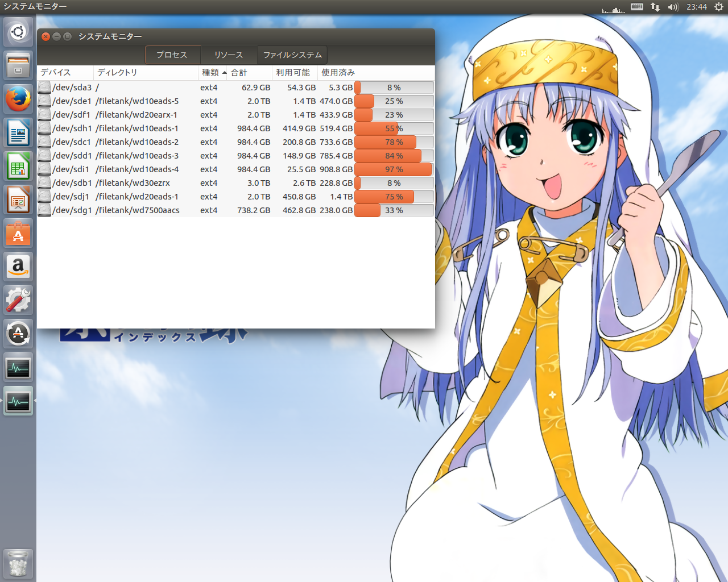The image size is (728, 582).
Task: Click the 414.9 GB available value
Action: click(299, 128)
